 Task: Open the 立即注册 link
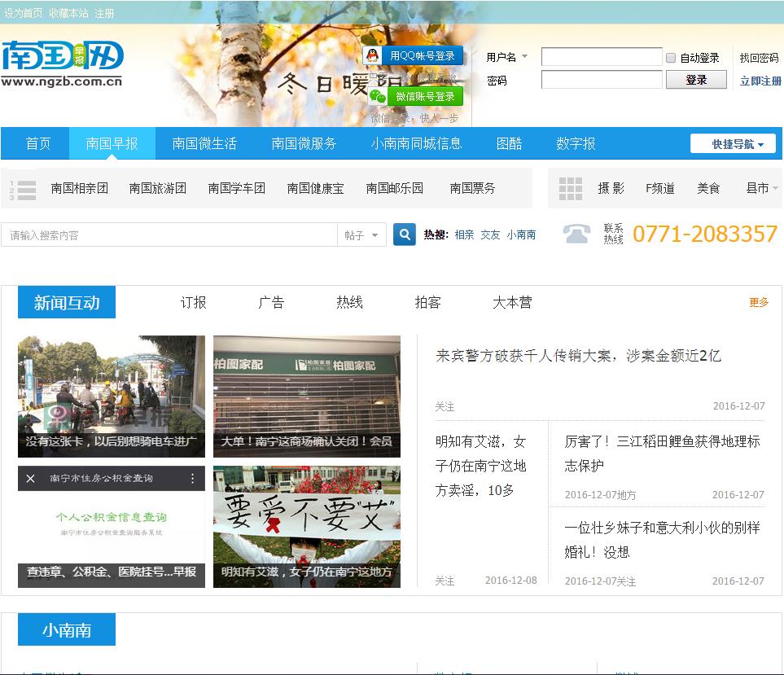[760, 81]
